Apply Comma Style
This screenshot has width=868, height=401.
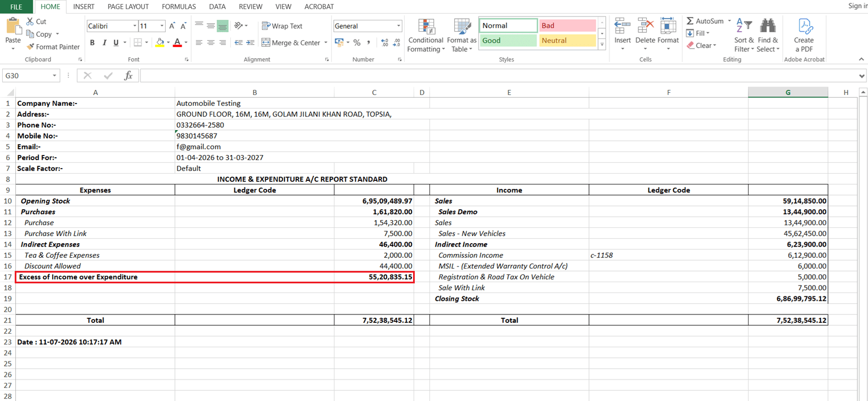(x=368, y=42)
